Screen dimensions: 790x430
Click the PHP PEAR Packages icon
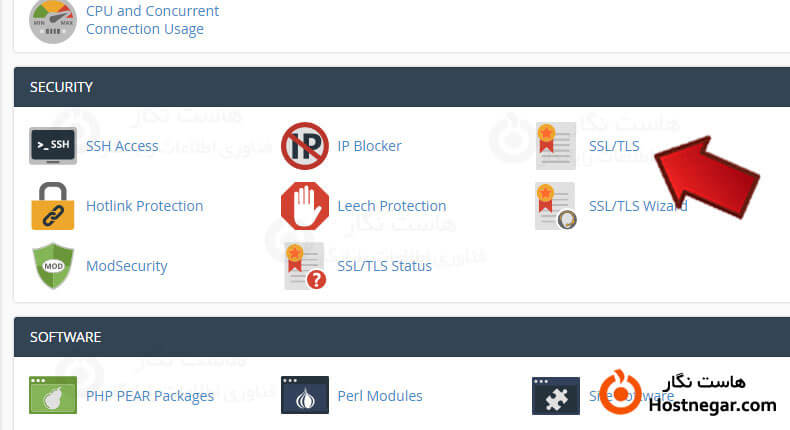tap(54, 396)
